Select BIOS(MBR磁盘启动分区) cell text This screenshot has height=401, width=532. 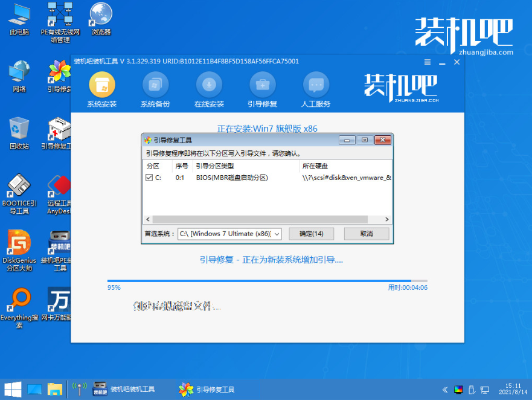[232, 178]
